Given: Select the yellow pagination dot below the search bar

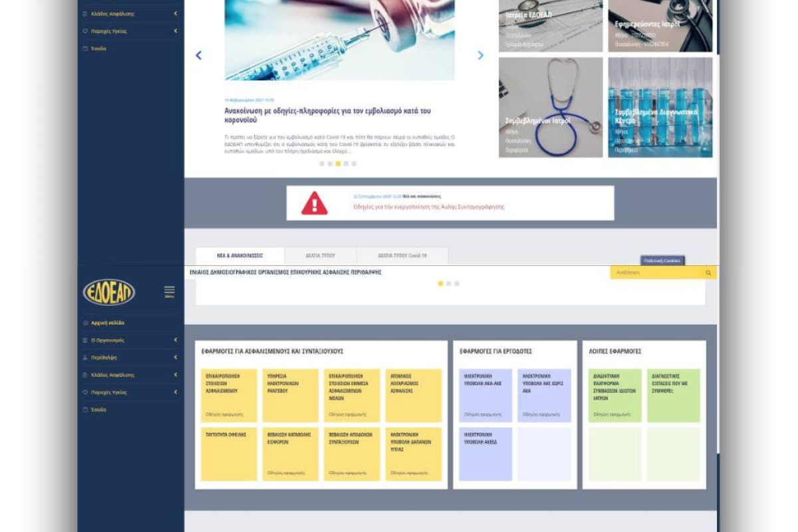Looking at the screenshot, I should click(x=440, y=284).
